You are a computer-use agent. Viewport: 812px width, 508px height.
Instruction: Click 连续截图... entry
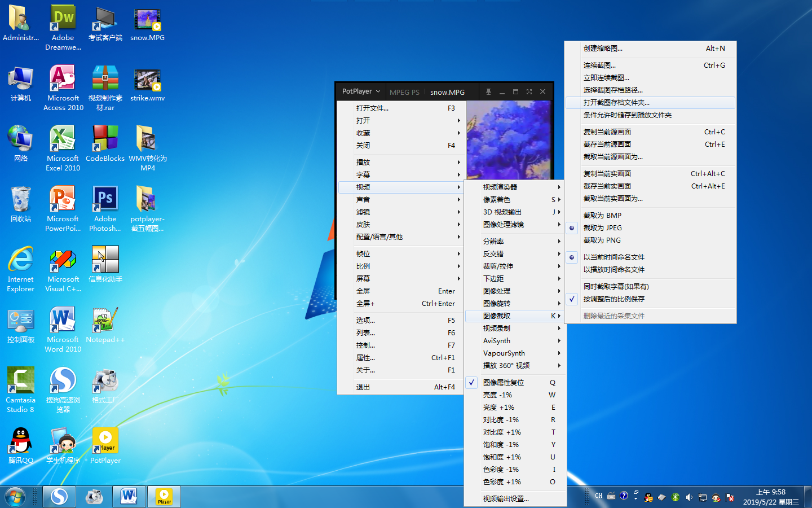[x=651, y=65]
